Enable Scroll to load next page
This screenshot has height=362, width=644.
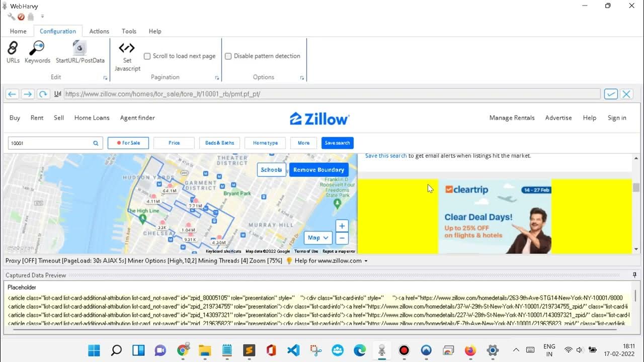coord(147,56)
